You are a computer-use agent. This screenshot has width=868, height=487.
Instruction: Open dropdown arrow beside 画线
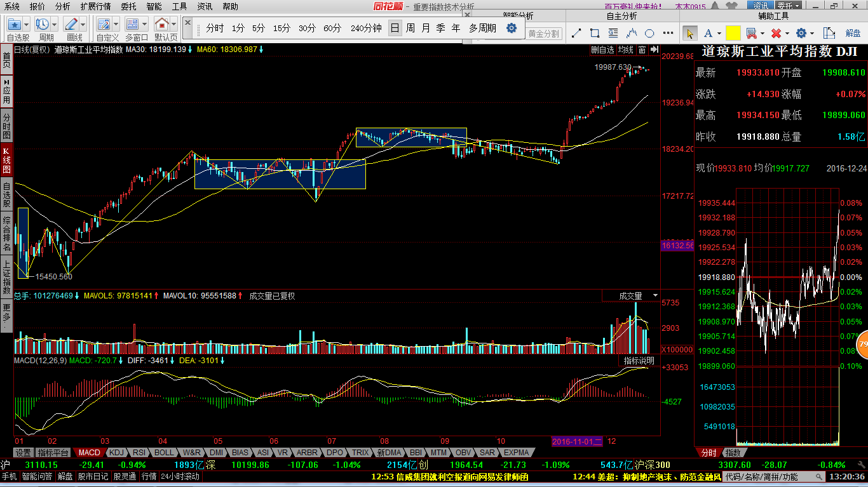click(83, 25)
